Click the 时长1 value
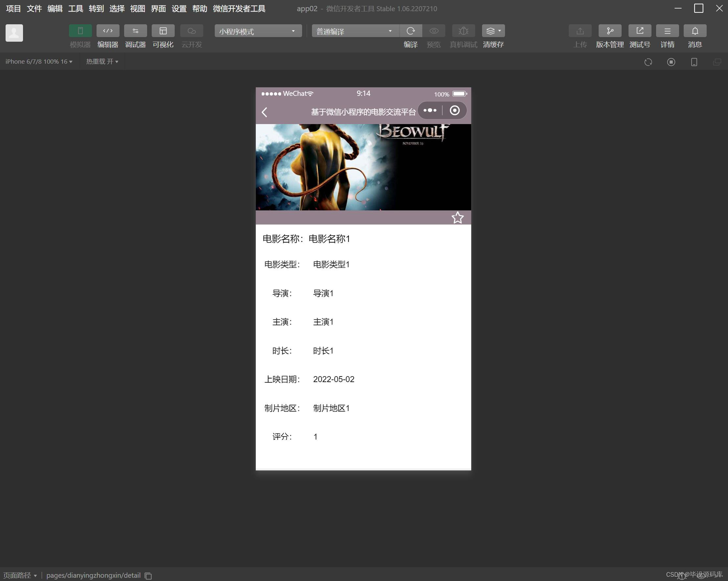The image size is (728, 581). click(323, 351)
